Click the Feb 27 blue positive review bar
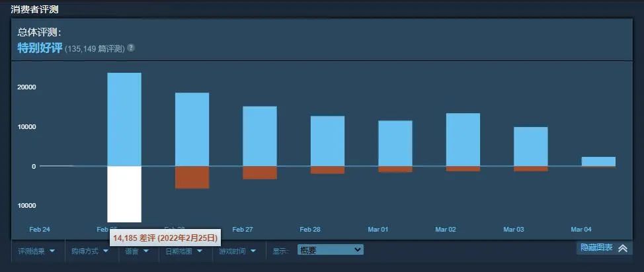This screenshot has width=644, height=272. point(259,136)
